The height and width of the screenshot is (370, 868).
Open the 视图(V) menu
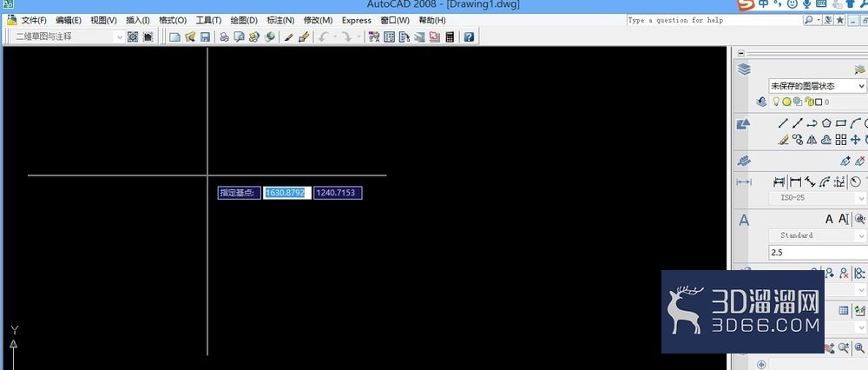103,21
